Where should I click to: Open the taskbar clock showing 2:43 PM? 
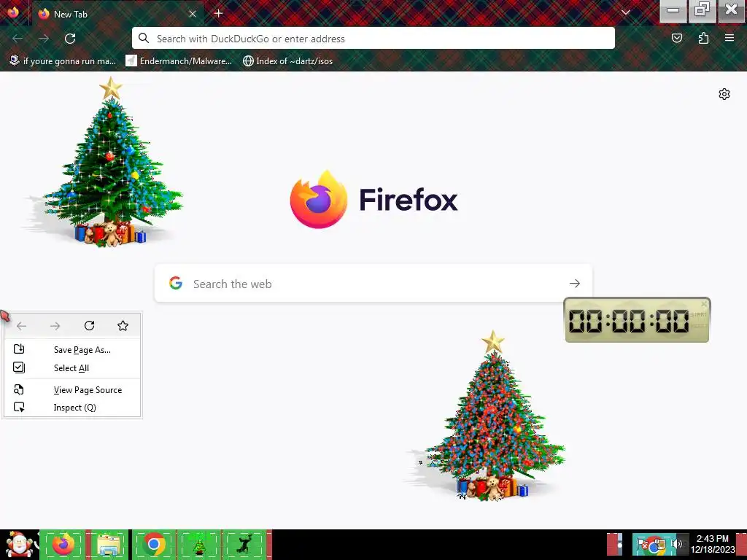tap(713, 544)
